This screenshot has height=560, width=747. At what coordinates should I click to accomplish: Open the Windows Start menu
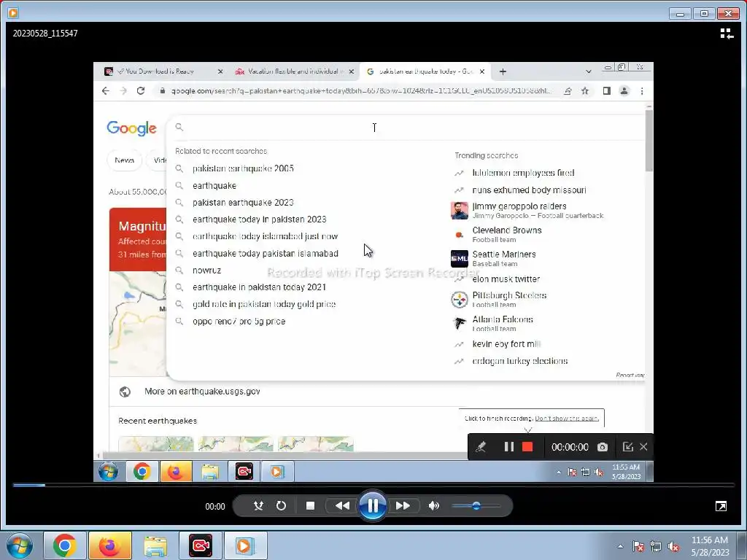(19, 545)
